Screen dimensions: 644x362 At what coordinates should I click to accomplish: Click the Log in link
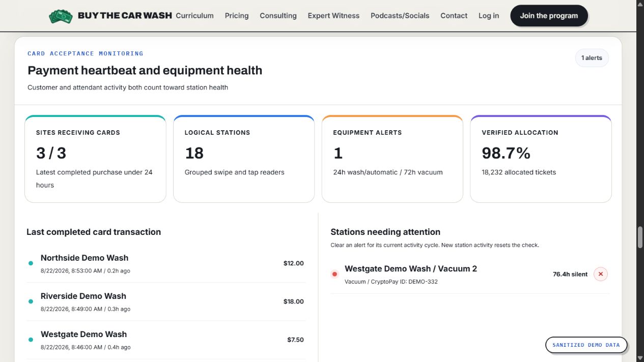pos(489,16)
